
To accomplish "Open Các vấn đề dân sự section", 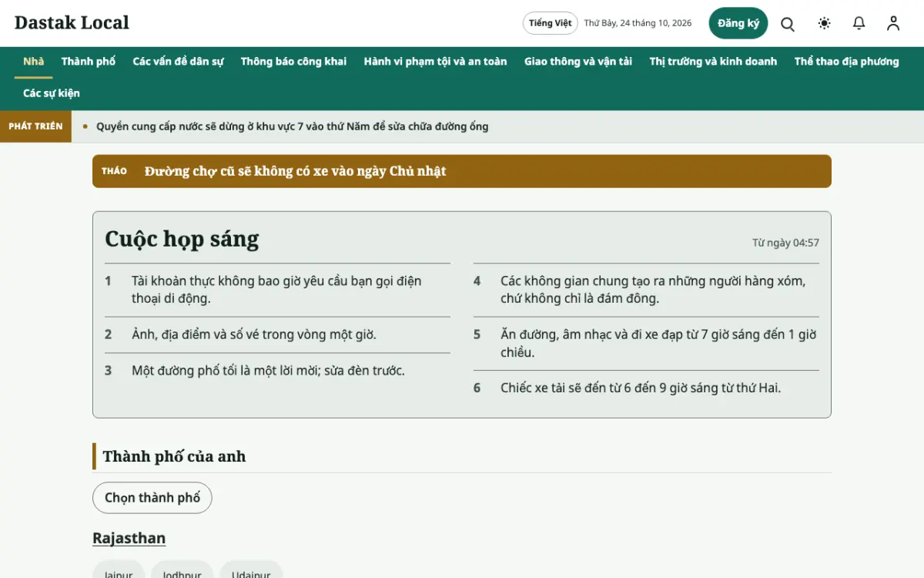I will 178,62.
